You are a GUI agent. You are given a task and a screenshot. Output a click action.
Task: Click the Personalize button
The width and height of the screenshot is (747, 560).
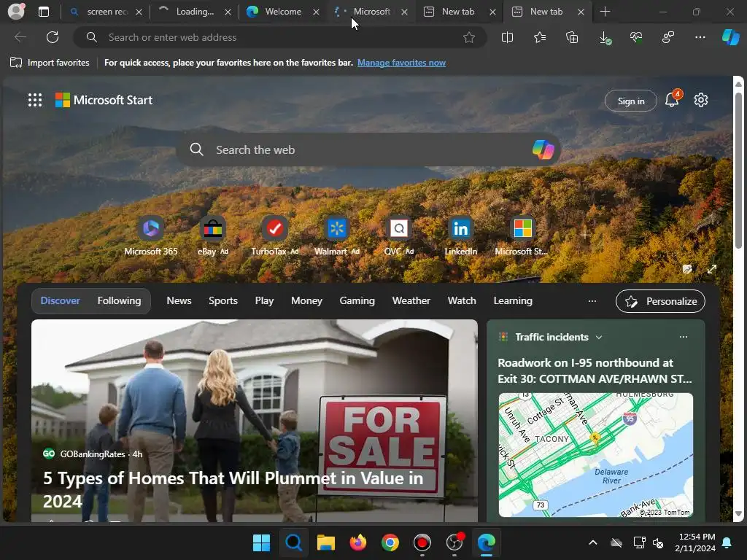click(x=660, y=301)
